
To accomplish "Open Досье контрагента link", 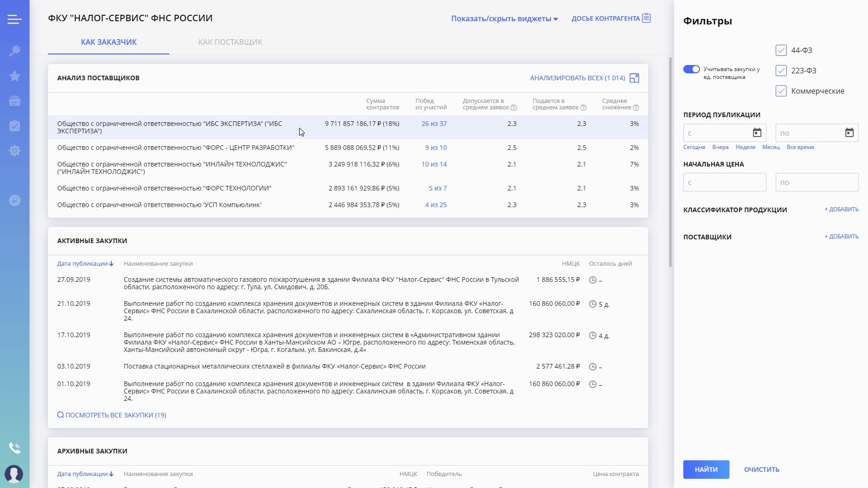I will [611, 18].
